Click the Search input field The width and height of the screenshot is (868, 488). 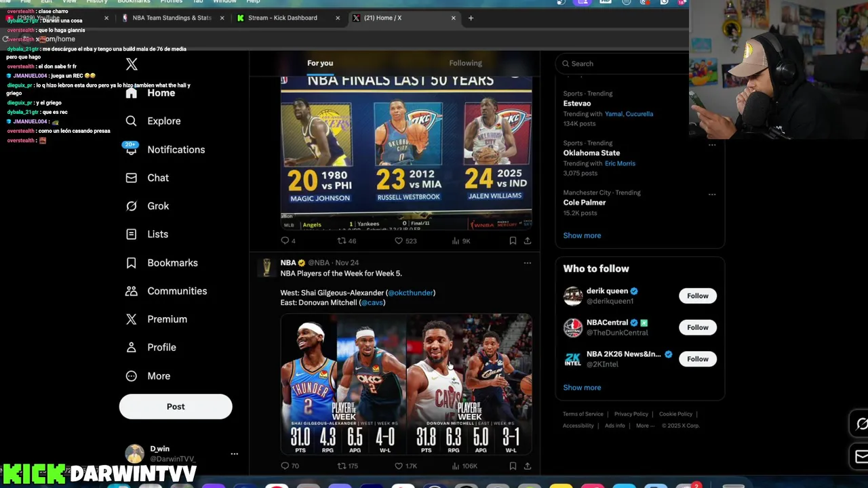point(624,64)
